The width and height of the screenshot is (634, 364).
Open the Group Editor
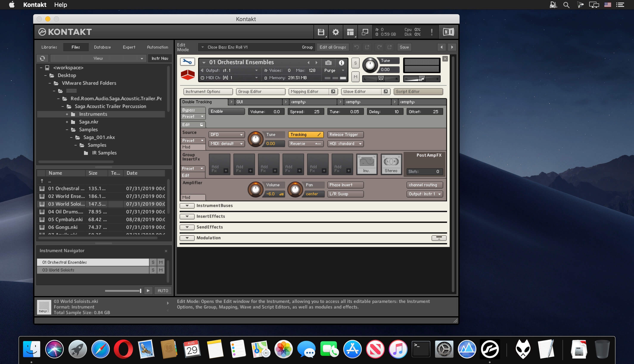[260, 91]
